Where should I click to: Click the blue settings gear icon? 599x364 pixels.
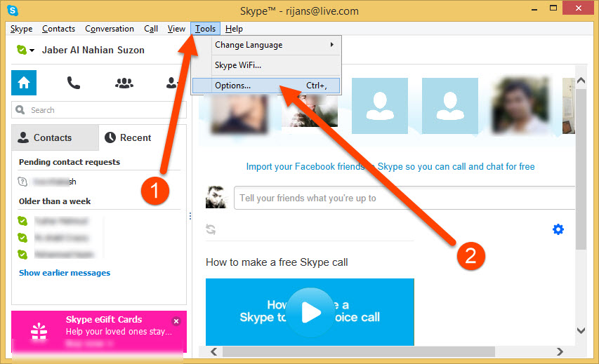[558, 229]
